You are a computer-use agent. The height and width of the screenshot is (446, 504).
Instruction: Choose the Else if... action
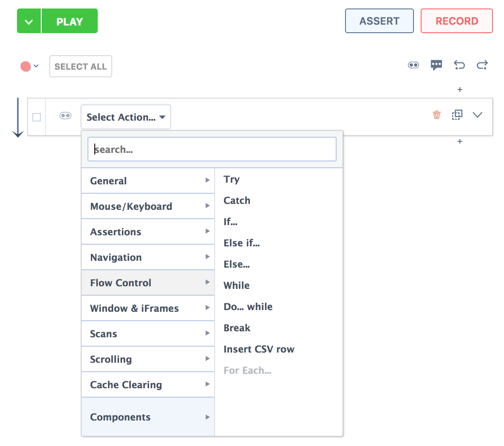[x=242, y=243]
